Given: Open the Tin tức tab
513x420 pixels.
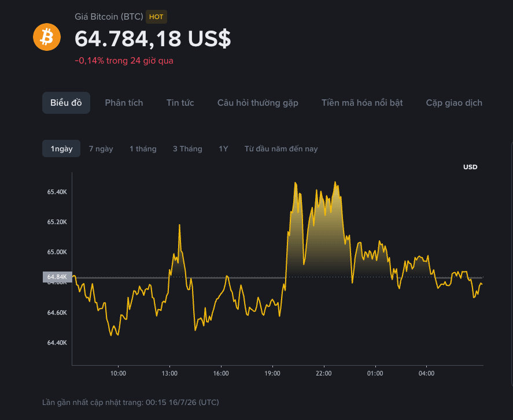Looking at the screenshot, I should pyautogui.click(x=180, y=103).
